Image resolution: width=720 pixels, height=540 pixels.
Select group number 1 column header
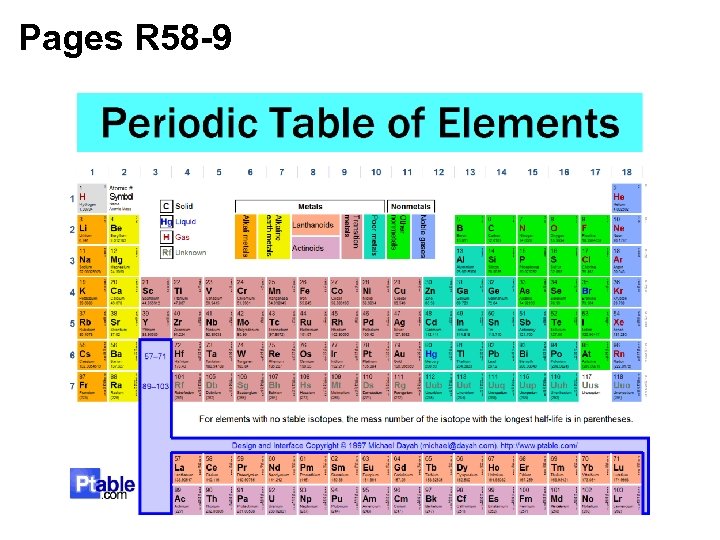click(92, 172)
